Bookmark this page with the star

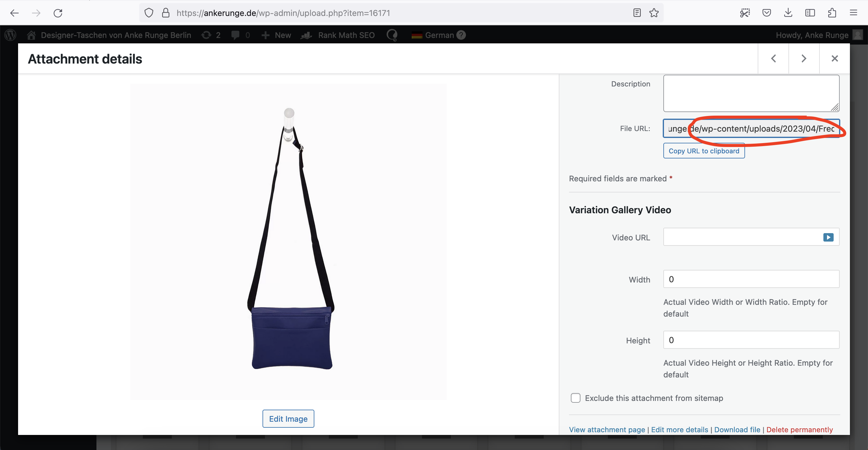pos(654,13)
